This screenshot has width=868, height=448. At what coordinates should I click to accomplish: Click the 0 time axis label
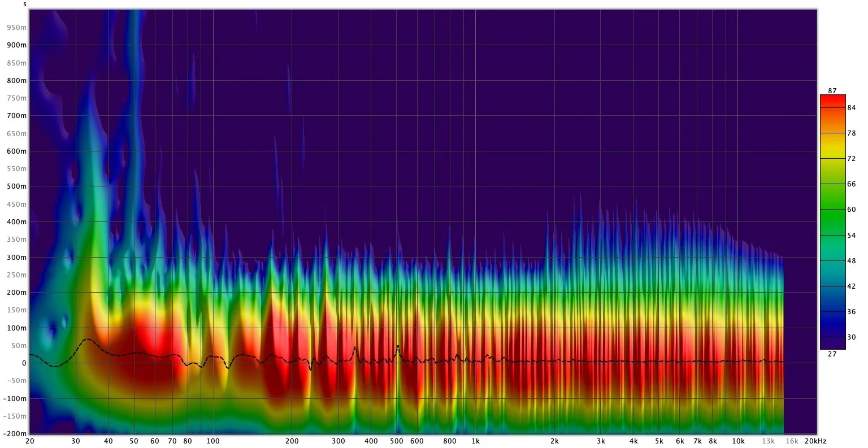[x=24, y=363]
